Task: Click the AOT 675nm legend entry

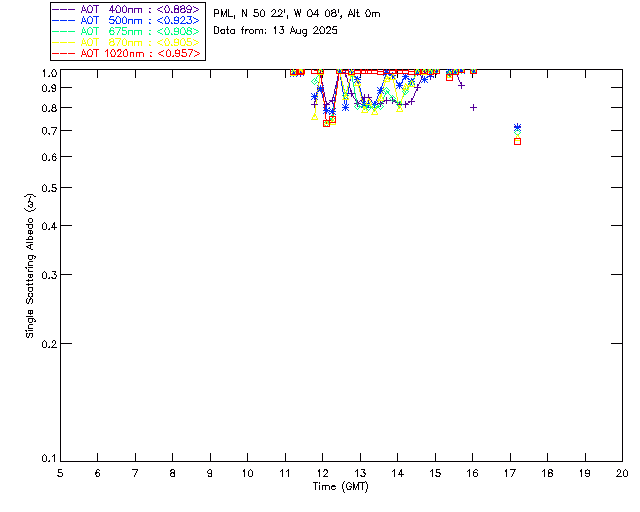Action: click(126, 31)
